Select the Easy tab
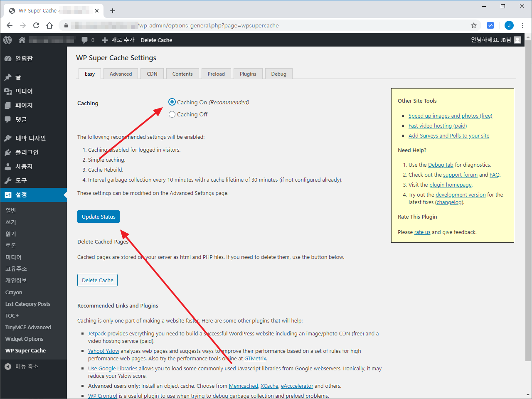This screenshot has height=399, width=532. (90, 74)
